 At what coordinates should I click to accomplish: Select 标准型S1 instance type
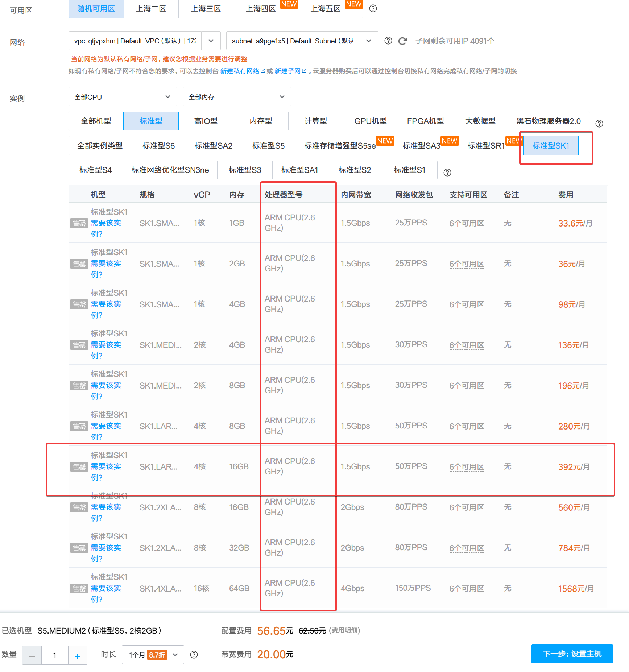410,170
